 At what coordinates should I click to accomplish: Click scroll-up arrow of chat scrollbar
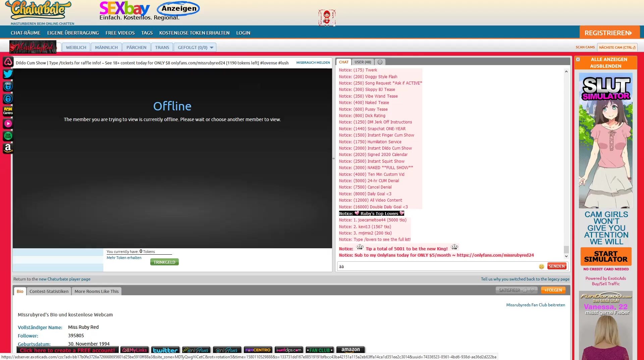coord(566,71)
